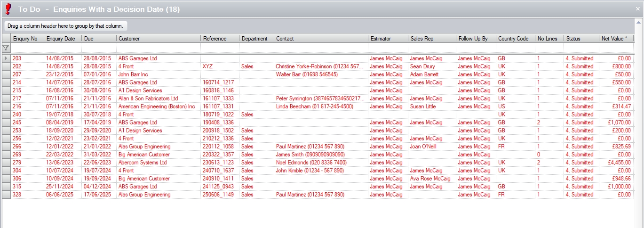The height and width of the screenshot is (228, 644).
Task: Click the filter box under Enquiry Date
Action: 63,48
